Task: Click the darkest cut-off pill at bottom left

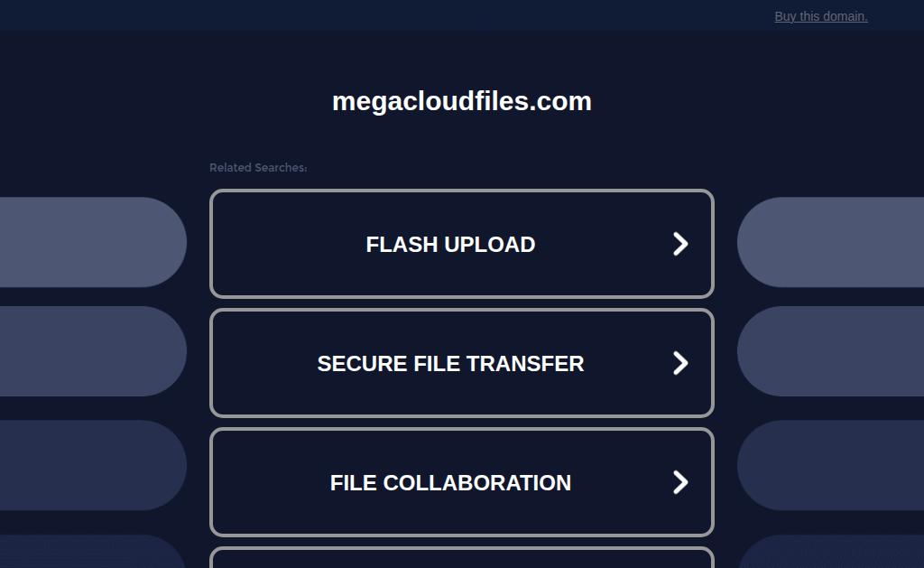Action: (x=93, y=553)
